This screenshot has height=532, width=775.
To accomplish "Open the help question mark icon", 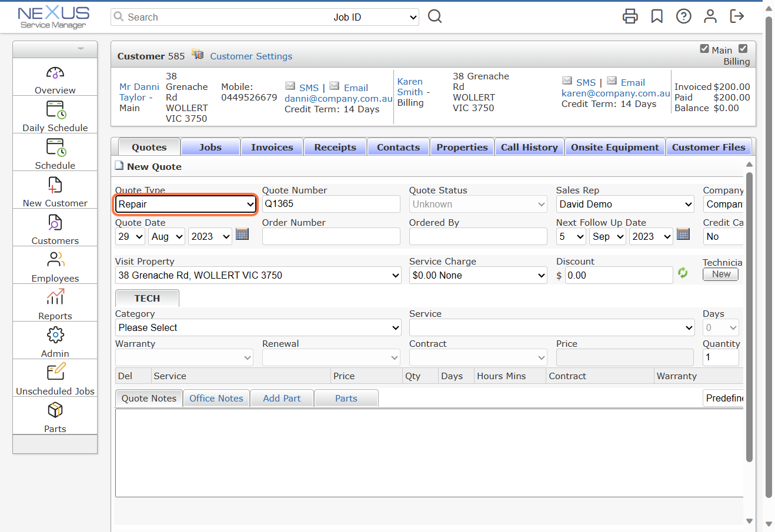I will pyautogui.click(x=684, y=16).
